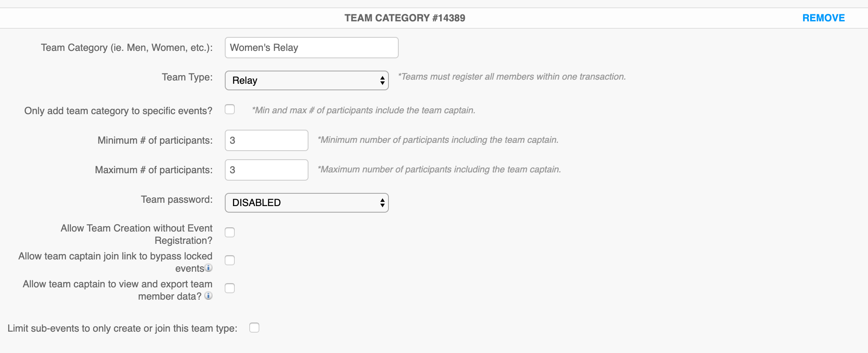This screenshot has height=353, width=868.
Task: Click info icon beside bypass locked events
Action: (x=209, y=268)
